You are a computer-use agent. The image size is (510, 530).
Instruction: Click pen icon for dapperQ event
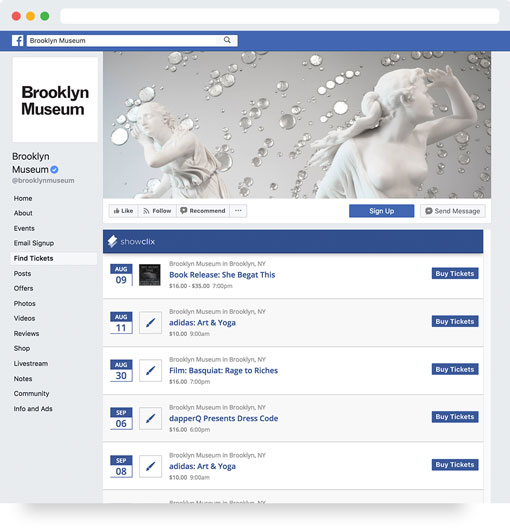(x=150, y=418)
